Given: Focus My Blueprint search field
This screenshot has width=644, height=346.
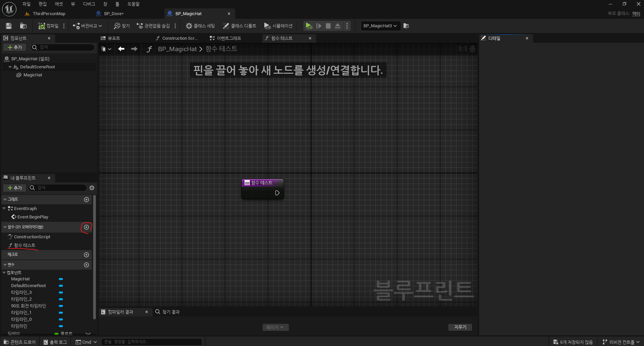Looking at the screenshot, I should (58, 188).
